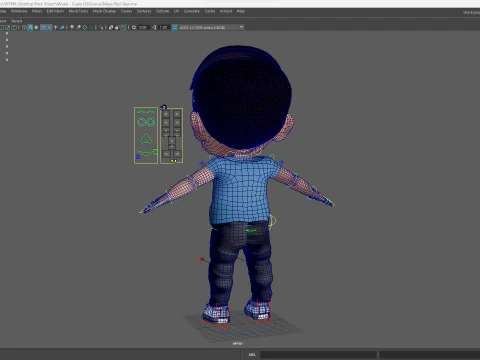Click the Gamma value field 1.00

(163, 27)
